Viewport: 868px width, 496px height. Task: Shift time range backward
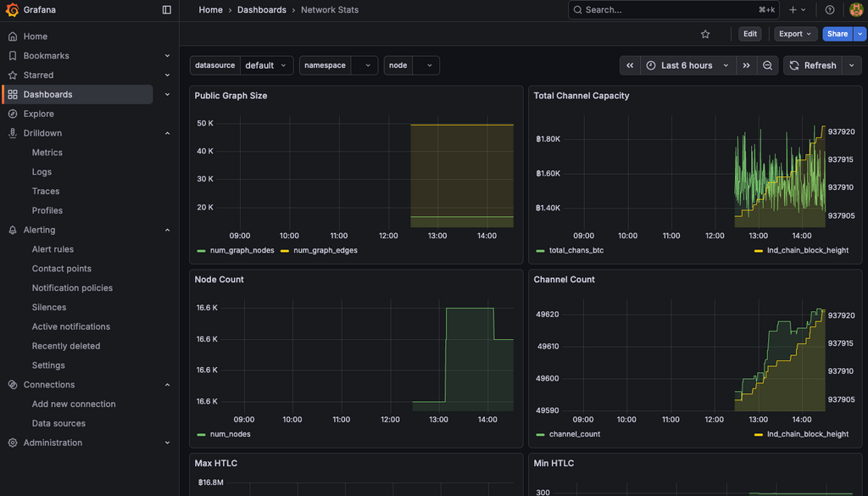(630, 65)
